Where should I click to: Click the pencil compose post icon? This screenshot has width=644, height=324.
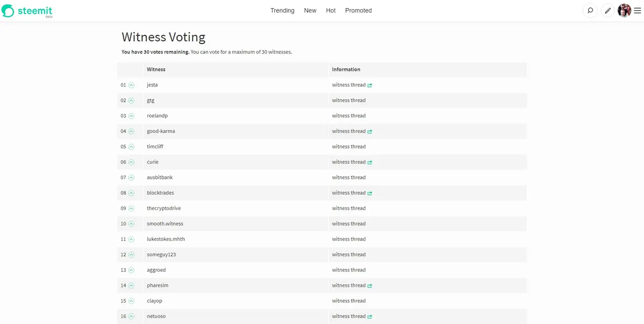(x=608, y=10)
